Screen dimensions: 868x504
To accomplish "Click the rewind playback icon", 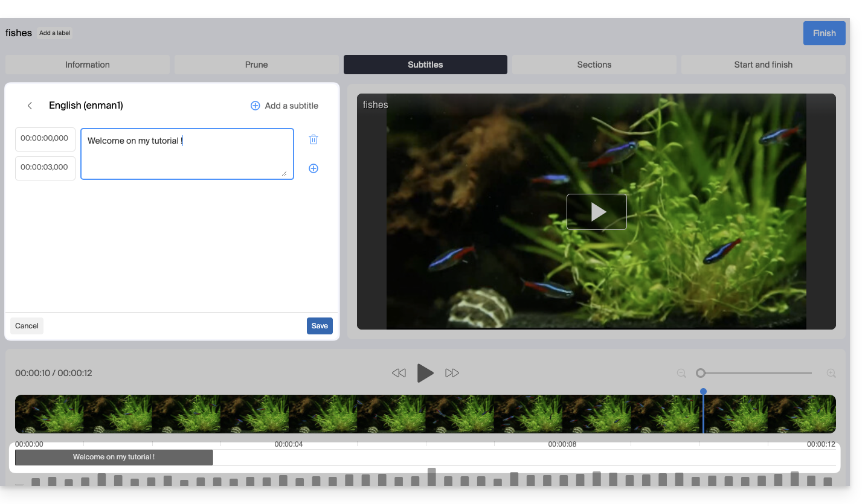I will coord(399,373).
